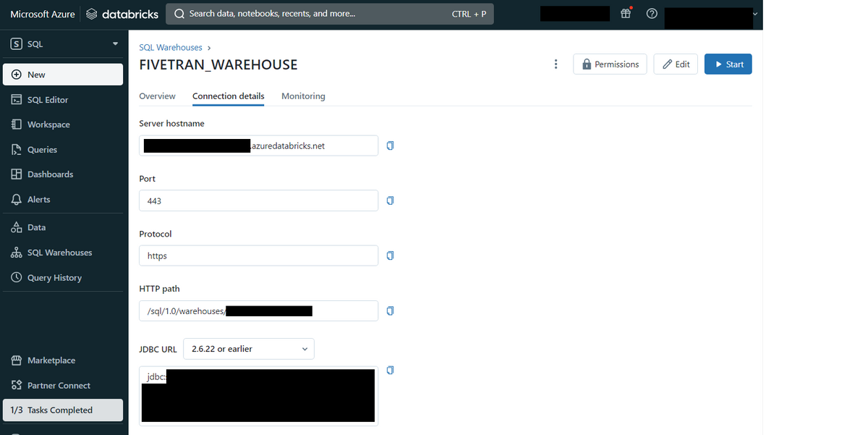Open the Permissions button
868x435 pixels.
coord(610,64)
